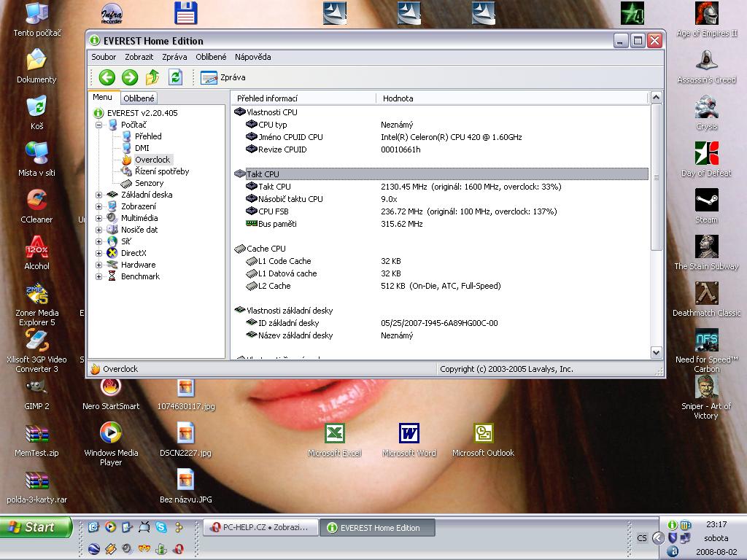Expand the Benchmark tree node
The height and width of the screenshot is (560, 747).
point(99,276)
